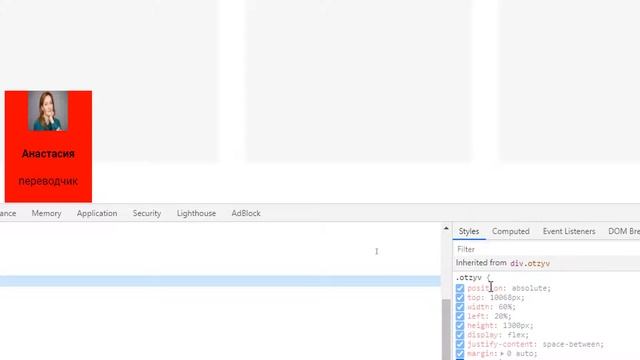Click Anastasia's profile photo
This screenshot has width=640, height=360.
click(x=48, y=111)
